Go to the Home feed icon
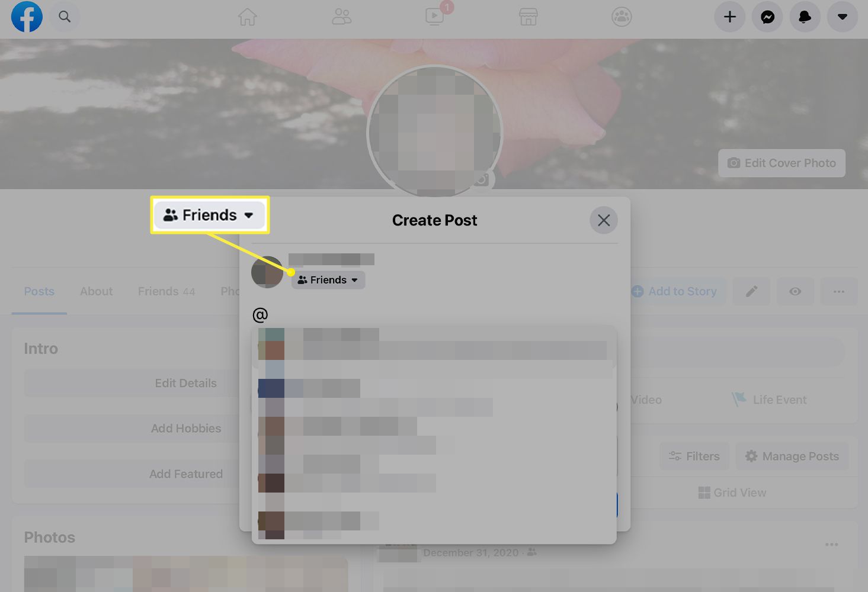 point(248,17)
